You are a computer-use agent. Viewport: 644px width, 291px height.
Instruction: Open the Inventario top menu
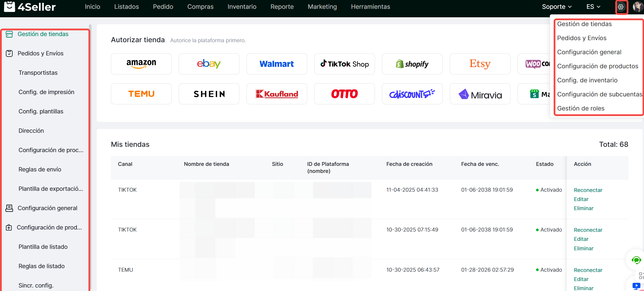[242, 7]
